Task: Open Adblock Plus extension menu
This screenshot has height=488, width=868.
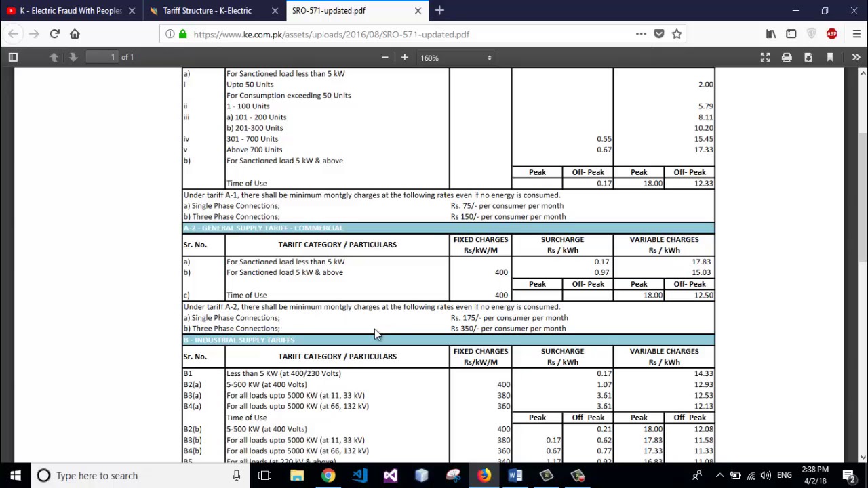Action: coord(832,34)
